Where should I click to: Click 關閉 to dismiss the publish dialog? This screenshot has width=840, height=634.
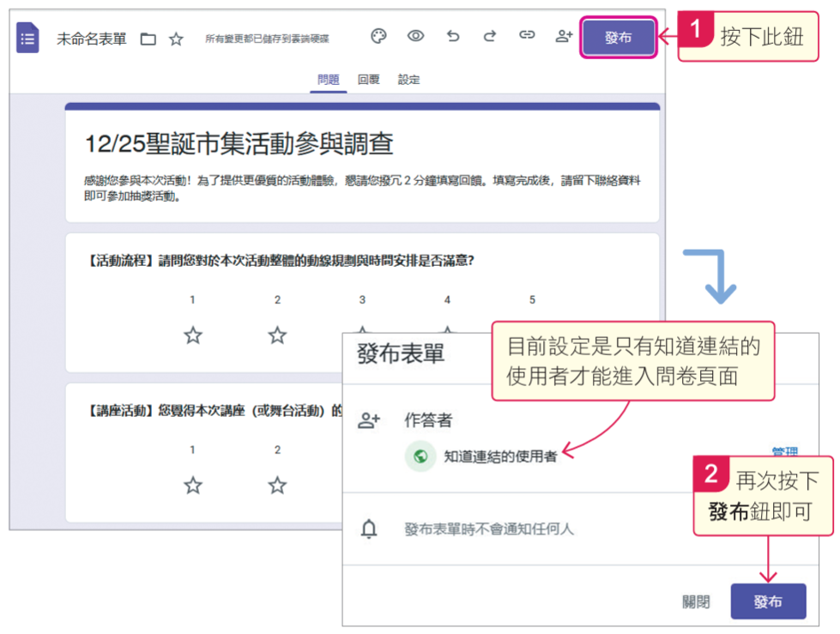click(x=697, y=601)
